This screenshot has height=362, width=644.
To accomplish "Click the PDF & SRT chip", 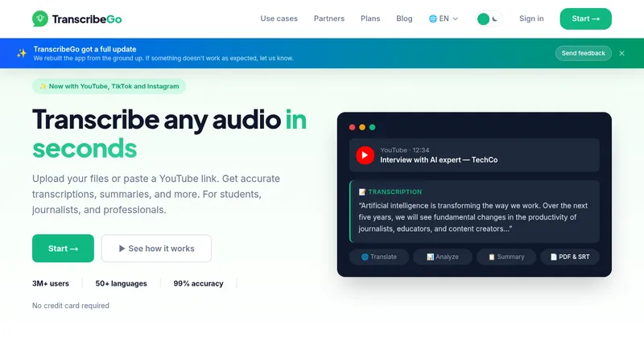I will [570, 257].
